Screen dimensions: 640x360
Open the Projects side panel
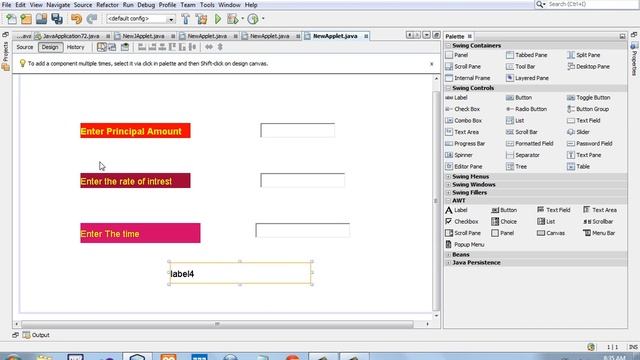tap(5, 56)
